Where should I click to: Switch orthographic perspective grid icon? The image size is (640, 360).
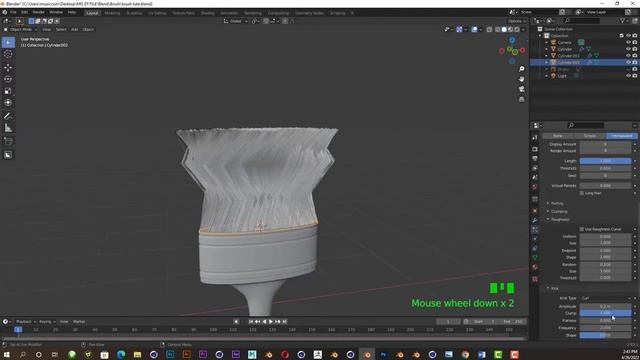coord(521,100)
